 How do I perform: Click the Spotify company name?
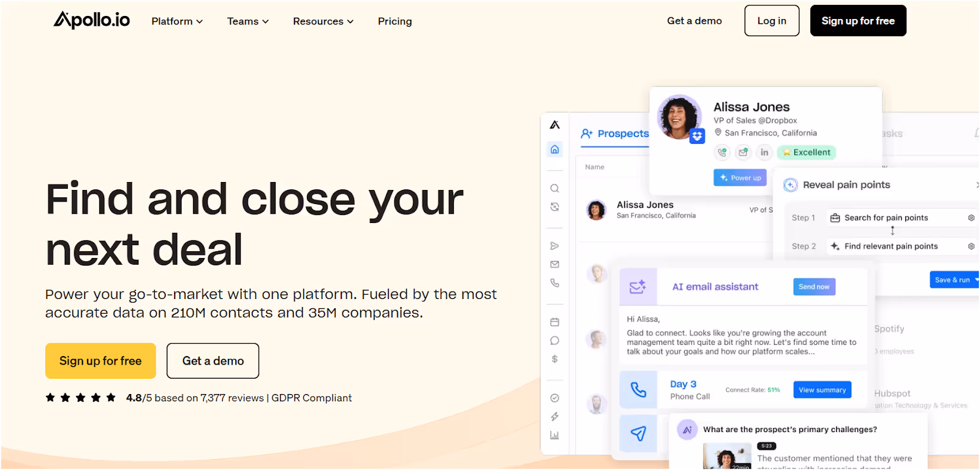[889, 328]
